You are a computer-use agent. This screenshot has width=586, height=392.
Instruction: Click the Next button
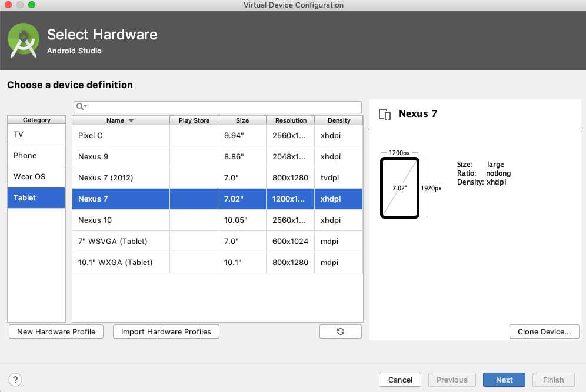point(504,380)
